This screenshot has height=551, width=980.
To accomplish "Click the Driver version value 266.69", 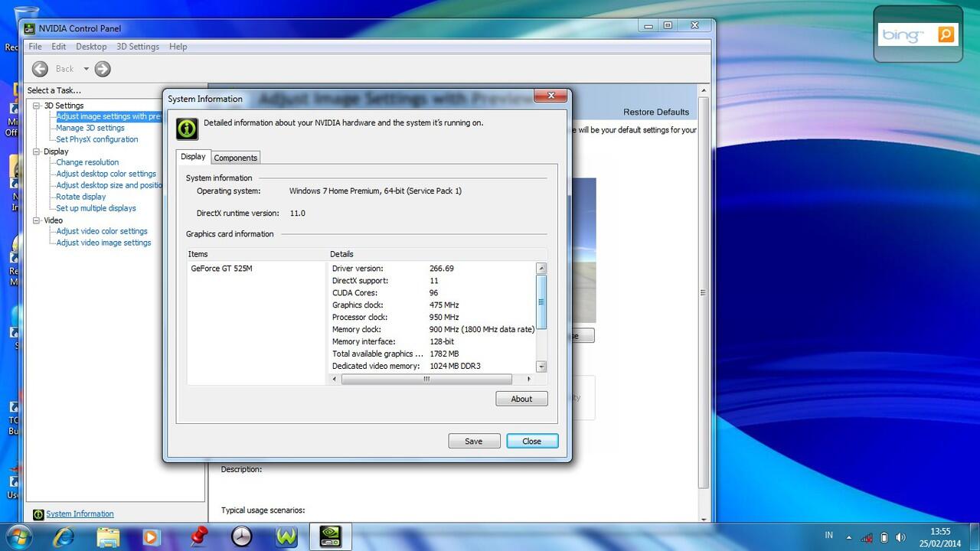I will point(442,269).
